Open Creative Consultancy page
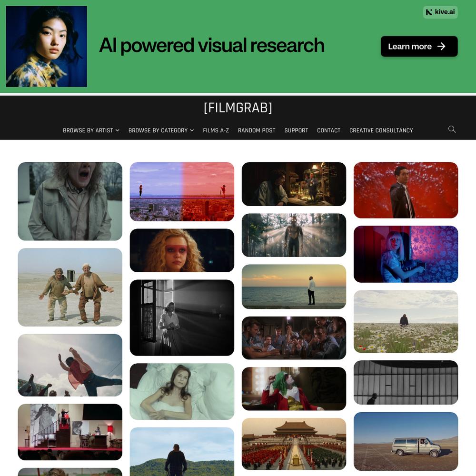The width and height of the screenshot is (476, 476). point(381,130)
